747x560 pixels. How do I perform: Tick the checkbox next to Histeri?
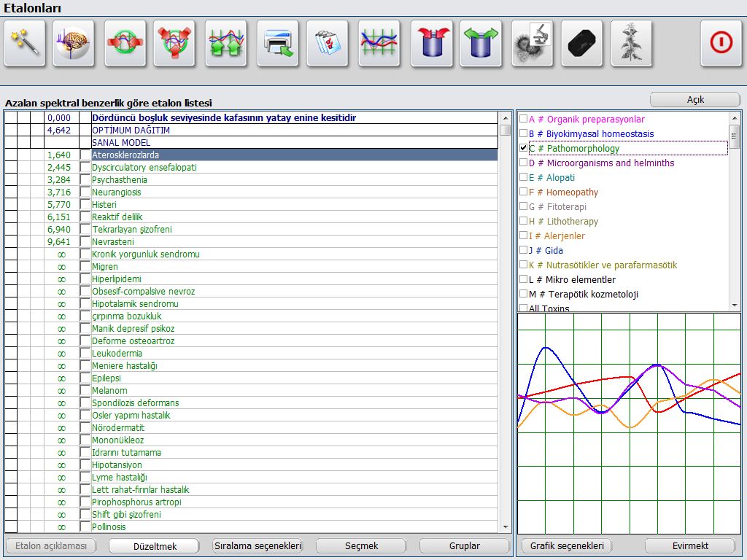85,205
